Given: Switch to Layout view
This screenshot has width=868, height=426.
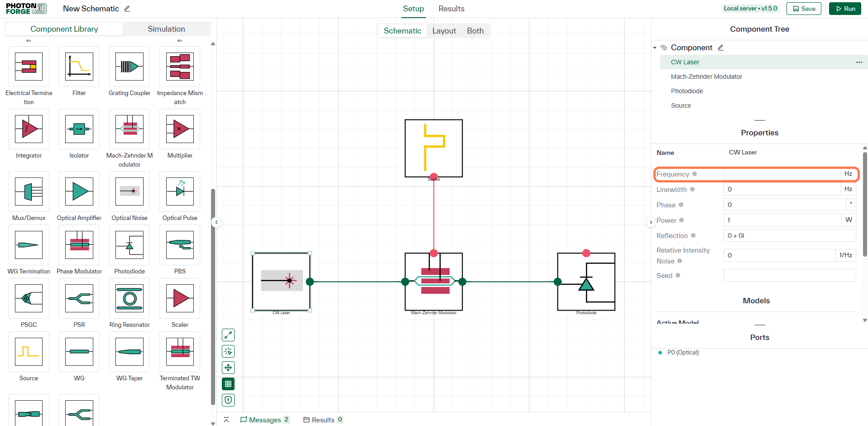Looking at the screenshot, I should [444, 31].
